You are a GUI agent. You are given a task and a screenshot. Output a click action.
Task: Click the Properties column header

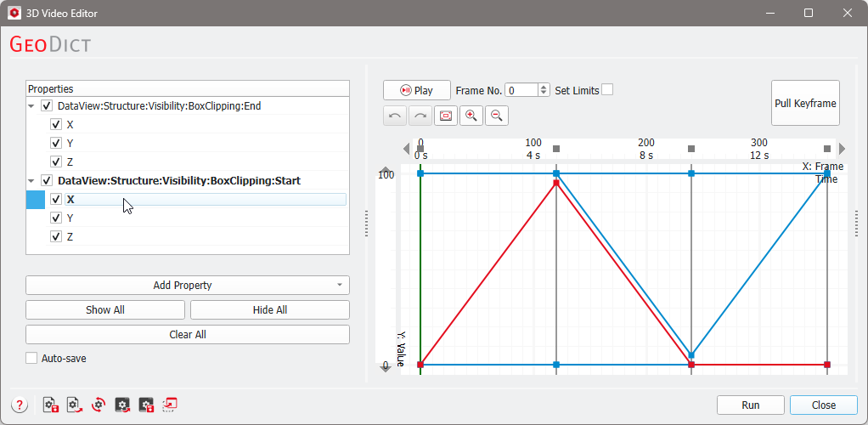pos(188,88)
